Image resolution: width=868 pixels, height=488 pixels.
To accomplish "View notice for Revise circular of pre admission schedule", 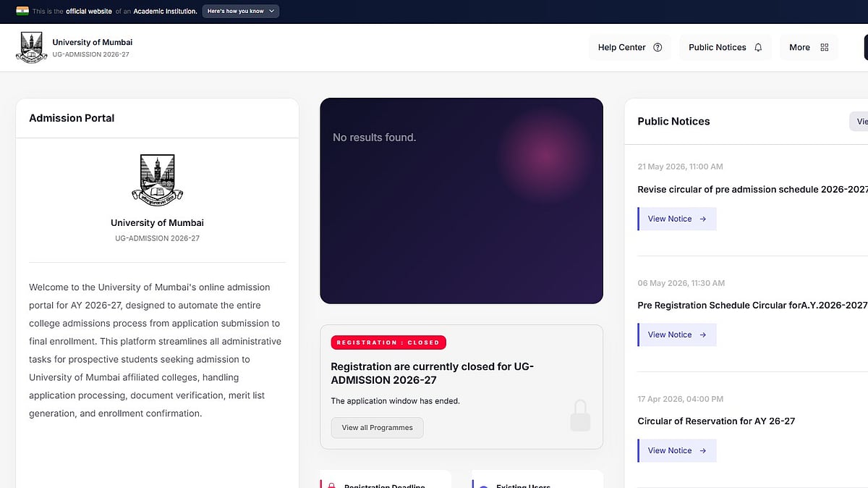I will pyautogui.click(x=677, y=219).
